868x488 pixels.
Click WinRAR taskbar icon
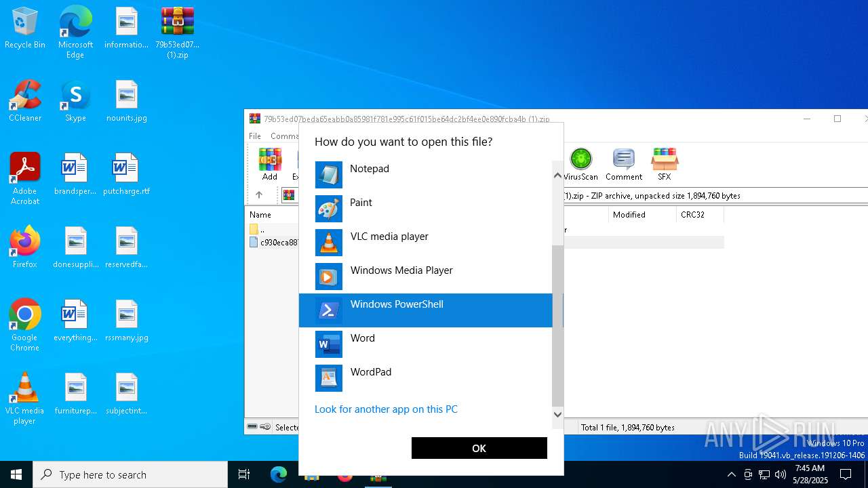[378, 476]
